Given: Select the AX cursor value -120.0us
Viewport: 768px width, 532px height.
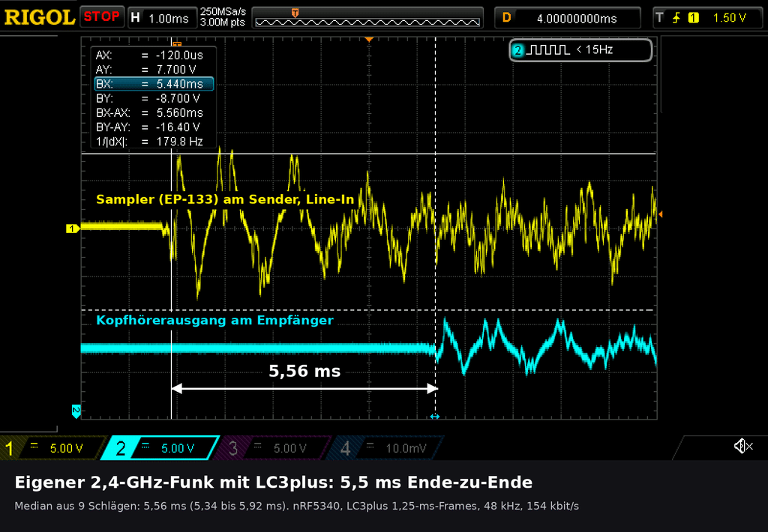Looking at the screenshot, I should [179, 55].
